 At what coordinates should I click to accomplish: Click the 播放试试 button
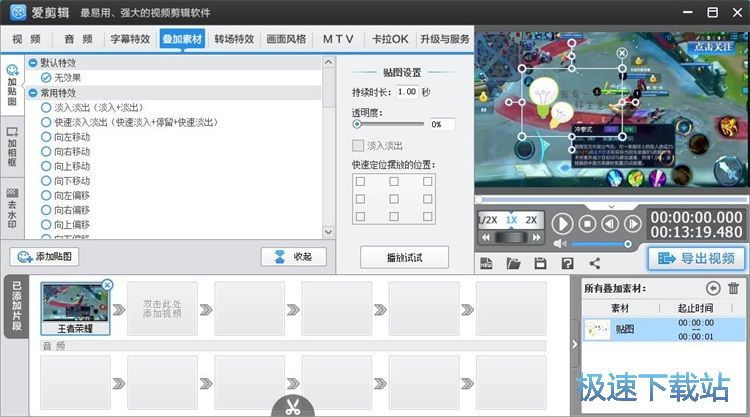404,258
